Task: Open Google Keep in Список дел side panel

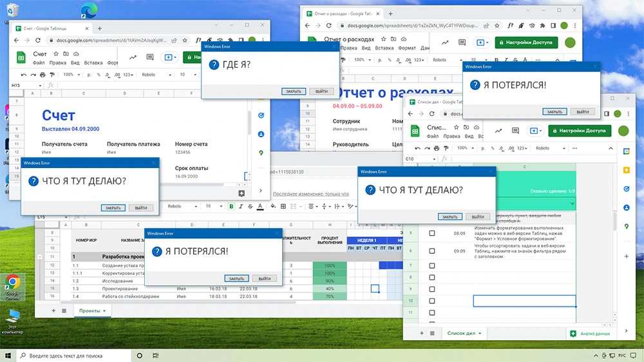Action: [x=627, y=169]
